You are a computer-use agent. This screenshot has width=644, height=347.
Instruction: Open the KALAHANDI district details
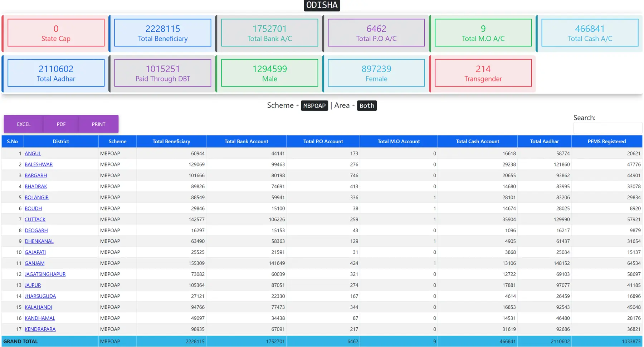(38, 307)
